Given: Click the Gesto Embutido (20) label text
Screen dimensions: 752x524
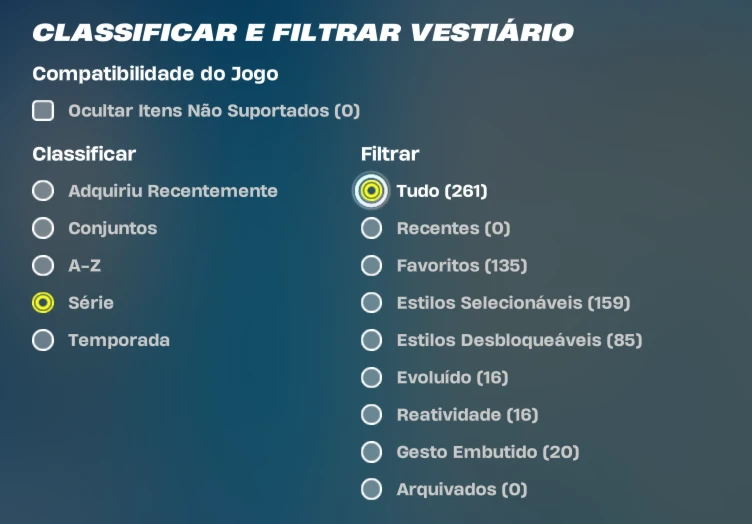Looking at the screenshot, I should point(488,452).
